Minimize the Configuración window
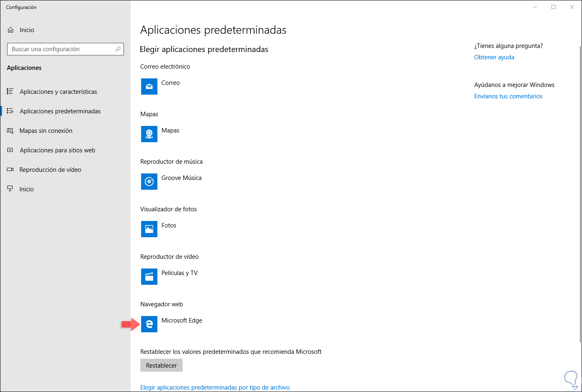This screenshot has height=392, width=582. 535,7
